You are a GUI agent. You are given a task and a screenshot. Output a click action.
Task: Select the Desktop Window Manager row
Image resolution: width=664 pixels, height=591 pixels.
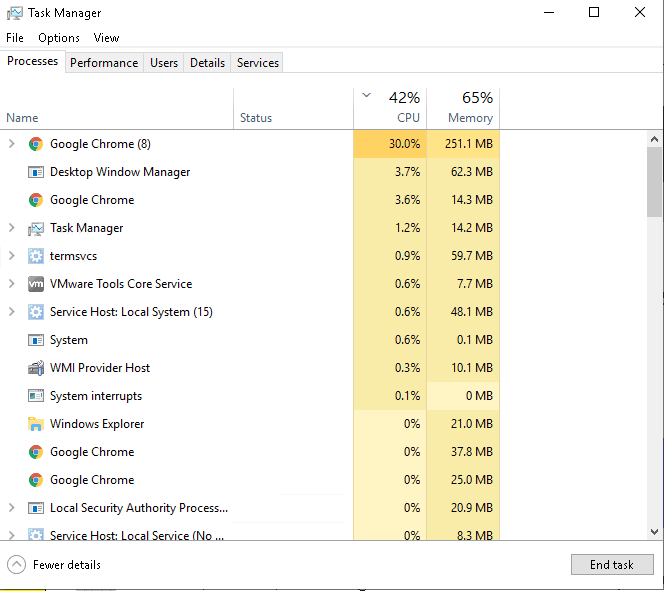click(x=250, y=172)
